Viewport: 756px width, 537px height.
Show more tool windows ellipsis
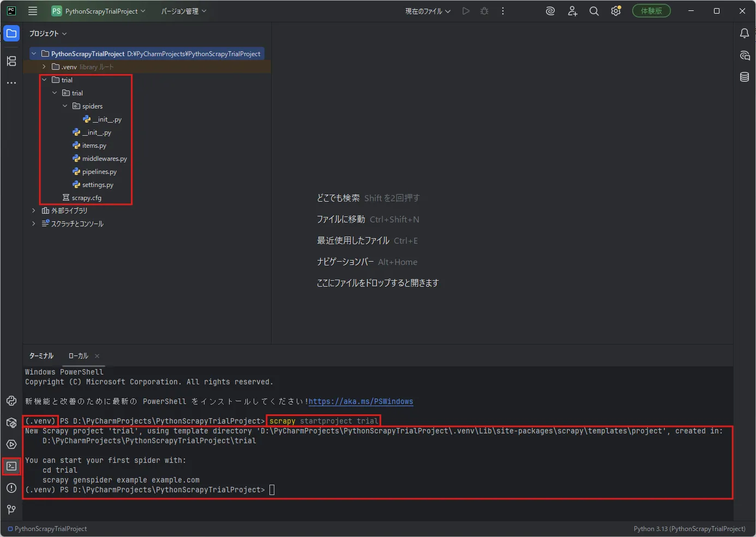(x=11, y=83)
